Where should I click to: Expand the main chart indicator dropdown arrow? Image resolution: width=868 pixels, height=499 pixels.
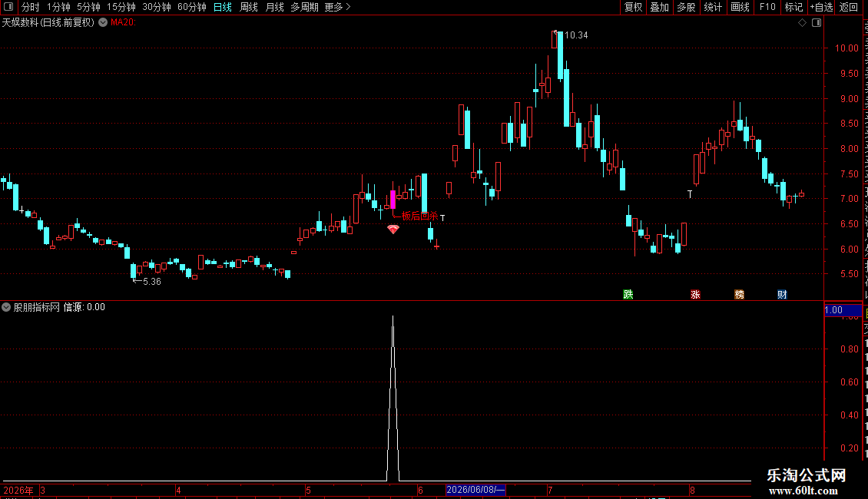[103, 22]
